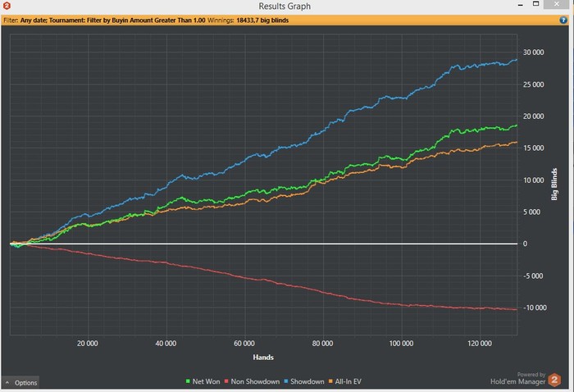This screenshot has width=574, height=392.
Task: Click the All-In EV legend label
Action: tap(348, 381)
